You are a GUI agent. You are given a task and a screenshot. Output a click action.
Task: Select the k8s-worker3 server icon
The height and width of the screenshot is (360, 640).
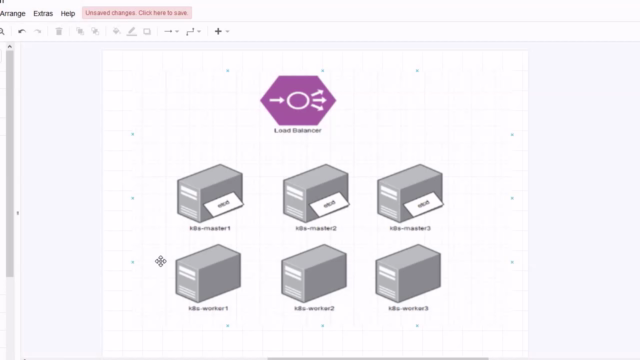click(x=408, y=273)
